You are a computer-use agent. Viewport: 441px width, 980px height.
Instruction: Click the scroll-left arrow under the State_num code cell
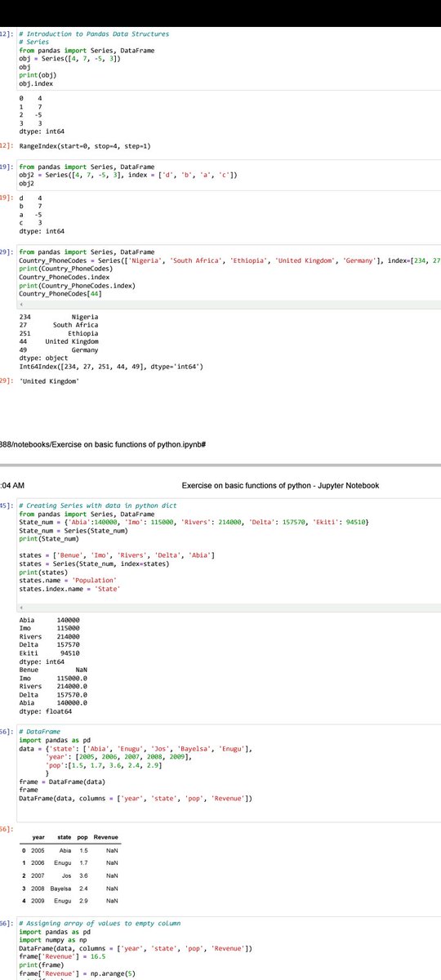[x=22, y=607]
